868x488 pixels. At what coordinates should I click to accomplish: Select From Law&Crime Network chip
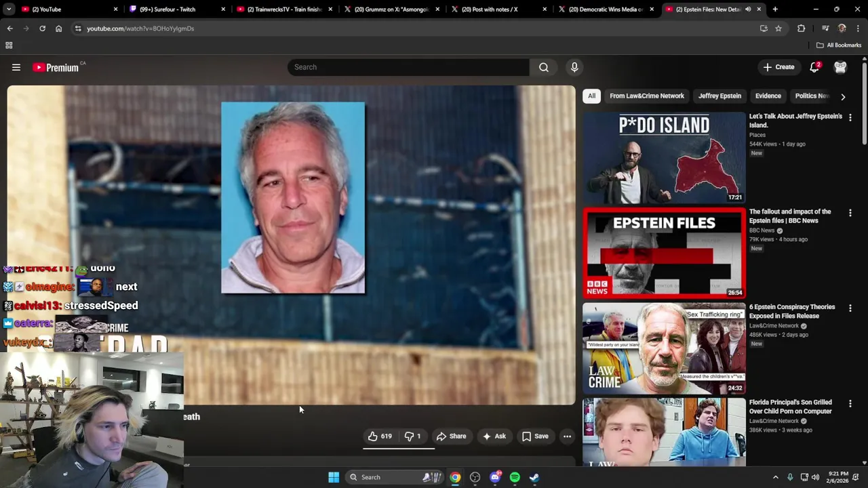pyautogui.click(x=647, y=96)
